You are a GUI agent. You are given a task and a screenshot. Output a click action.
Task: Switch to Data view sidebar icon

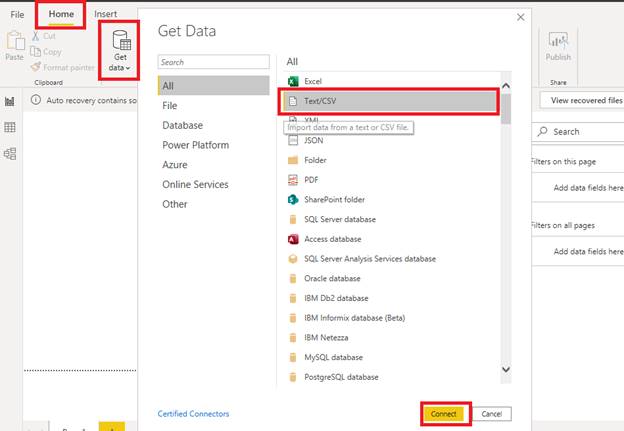point(10,127)
